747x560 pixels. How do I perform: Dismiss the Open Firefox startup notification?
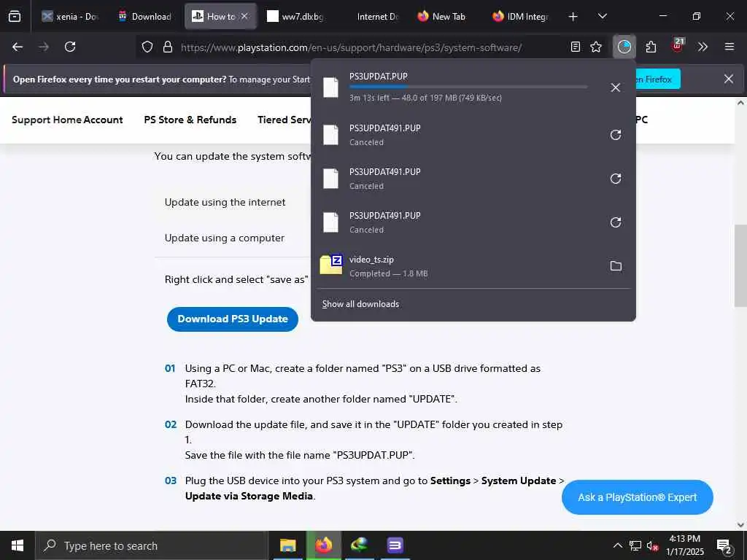pos(729,79)
